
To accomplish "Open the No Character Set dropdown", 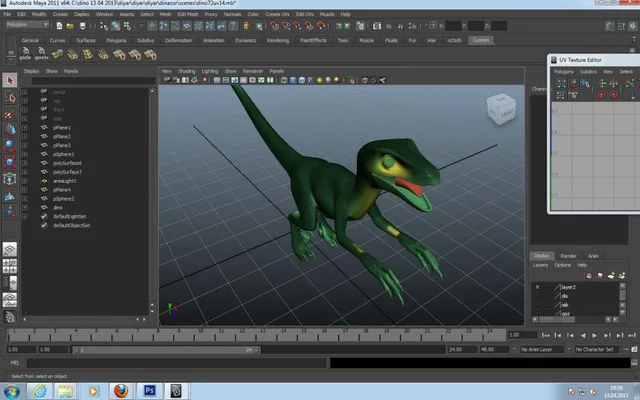I will coord(597,349).
